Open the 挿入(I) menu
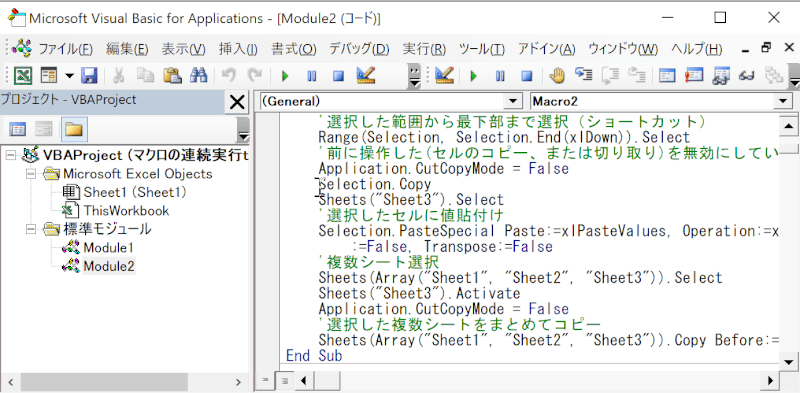The width and height of the screenshot is (800, 393). tap(238, 49)
